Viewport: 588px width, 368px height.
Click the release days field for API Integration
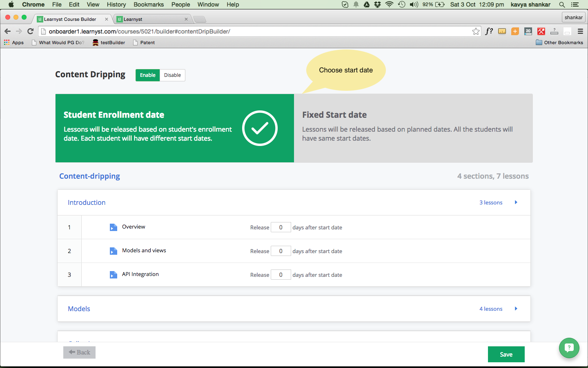click(281, 275)
